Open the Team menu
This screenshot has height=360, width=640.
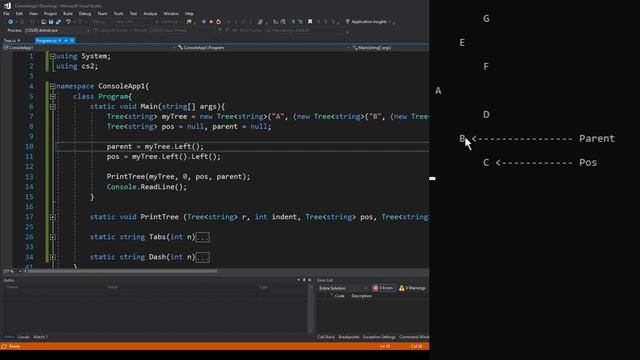click(102, 13)
